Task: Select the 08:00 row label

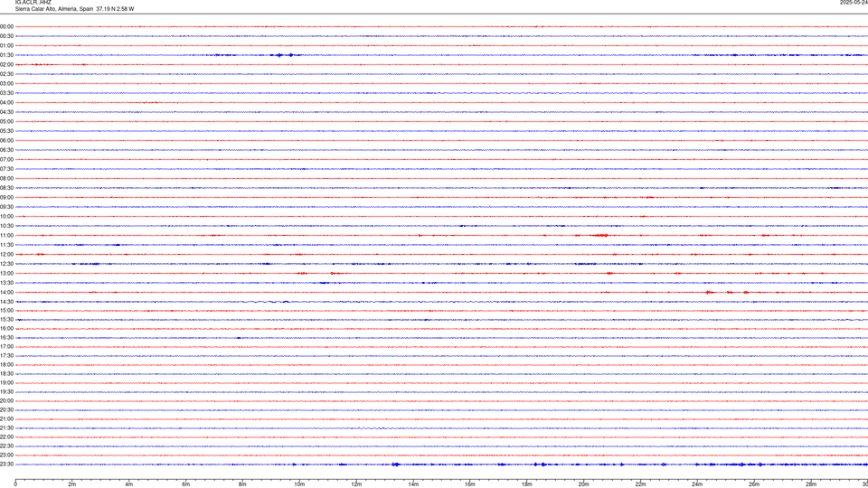Action: coord(6,178)
